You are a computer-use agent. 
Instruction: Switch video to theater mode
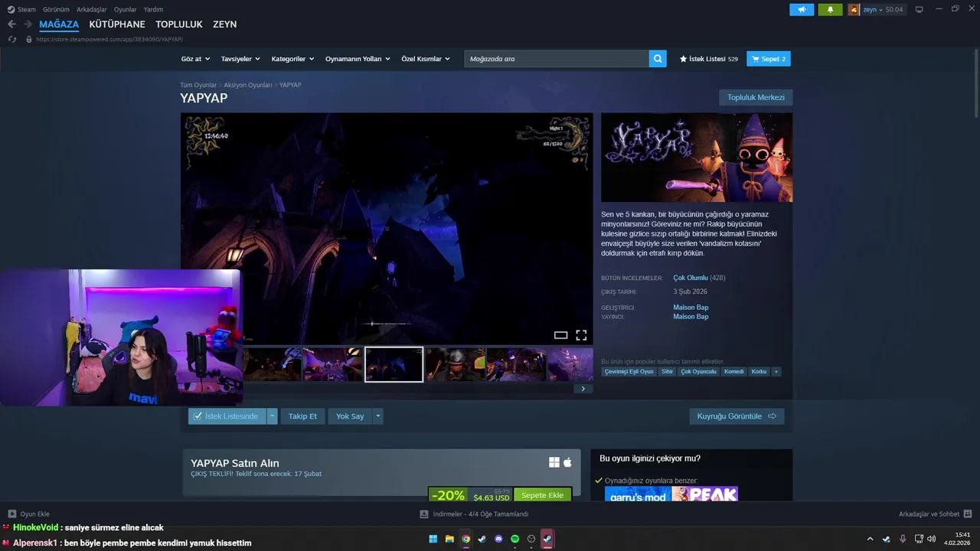point(560,335)
